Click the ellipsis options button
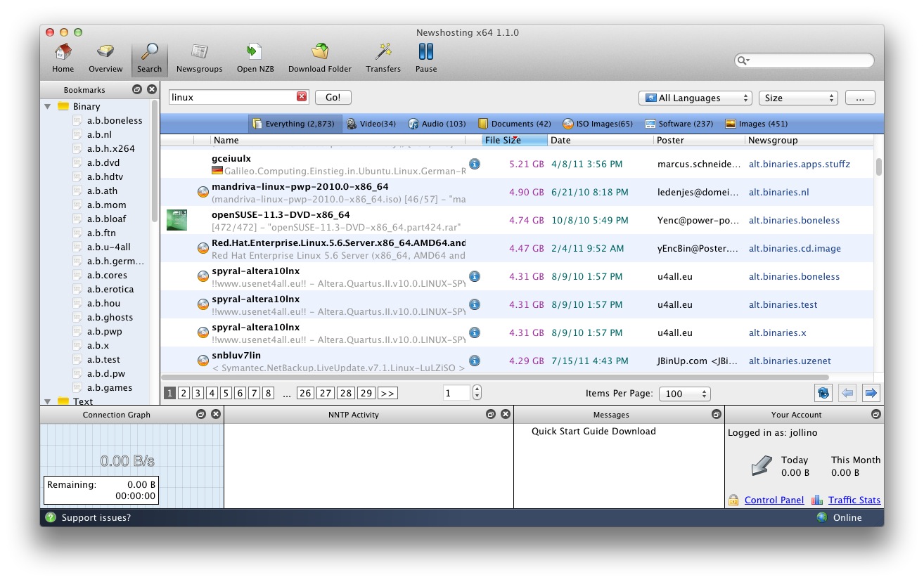Screen dimensions: 924x582 (860, 98)
